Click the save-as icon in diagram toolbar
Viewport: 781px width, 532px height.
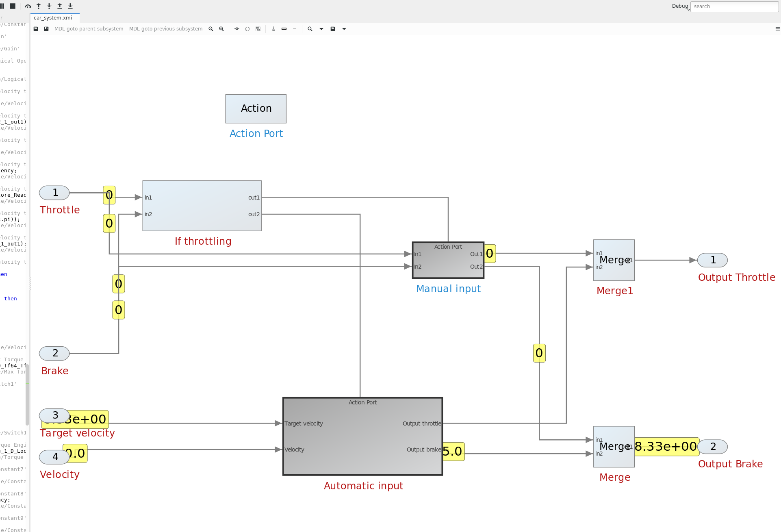[x=46, y=29]
